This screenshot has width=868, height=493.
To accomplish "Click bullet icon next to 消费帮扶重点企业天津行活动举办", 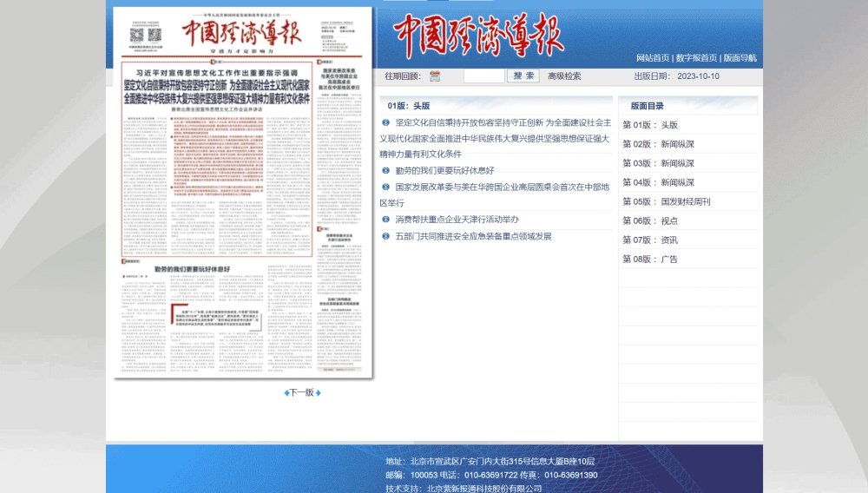I will pos(386,219).
